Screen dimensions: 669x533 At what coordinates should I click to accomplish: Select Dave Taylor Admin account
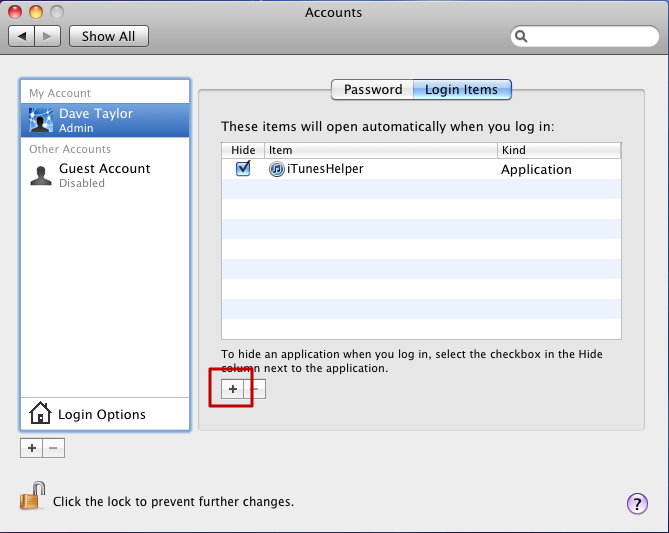[105, 120]
